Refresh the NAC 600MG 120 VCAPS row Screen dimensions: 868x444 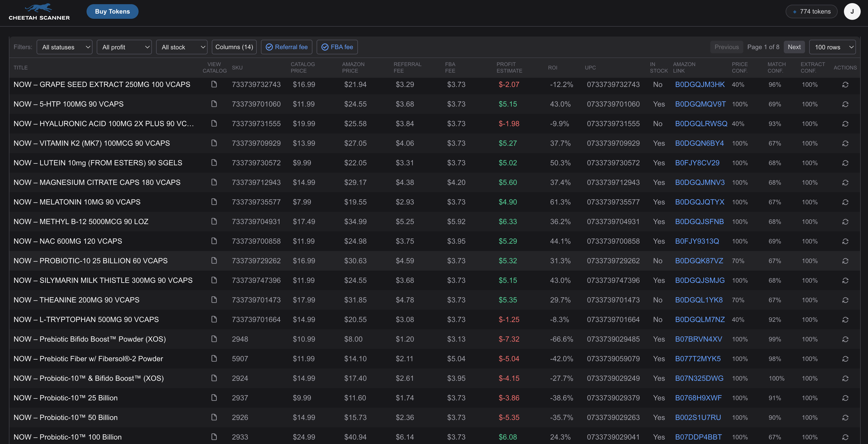pos(845,241)
